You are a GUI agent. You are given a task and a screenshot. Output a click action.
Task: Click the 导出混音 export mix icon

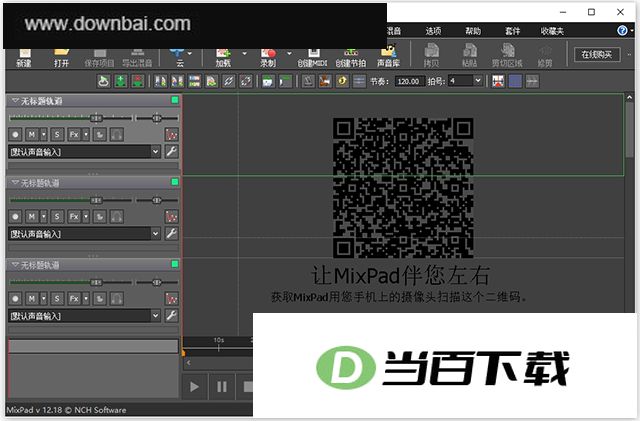click(137, 57)
